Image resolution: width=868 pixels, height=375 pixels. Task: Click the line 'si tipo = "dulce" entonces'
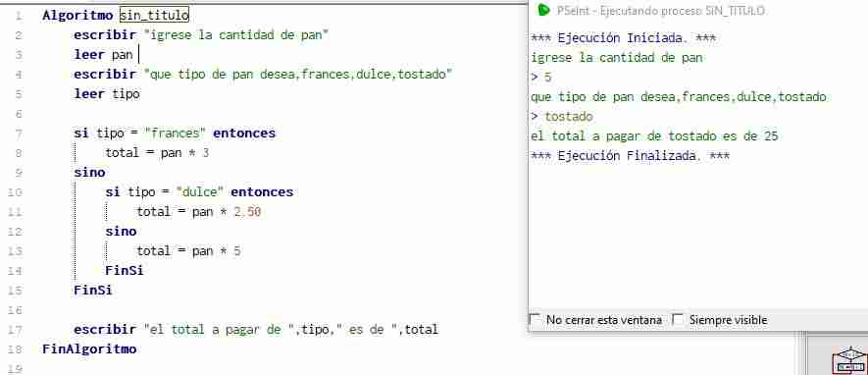pyautogui.click(x=199, y=192)
